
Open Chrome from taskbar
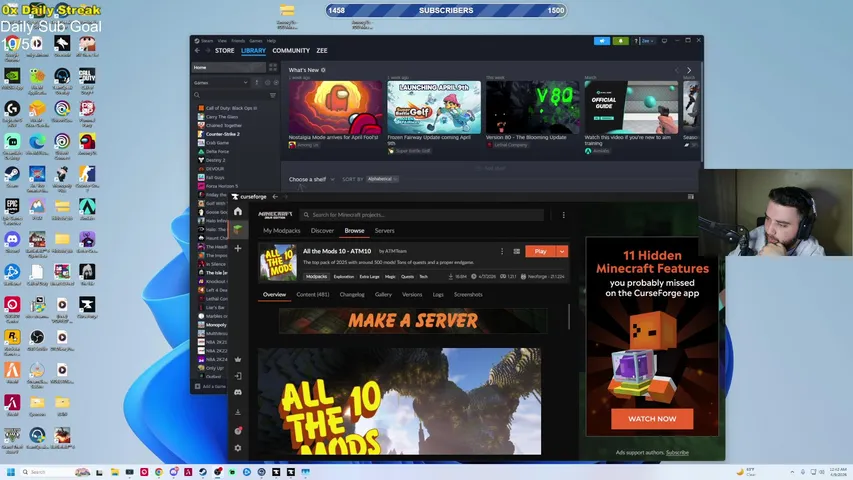point(158,472)
